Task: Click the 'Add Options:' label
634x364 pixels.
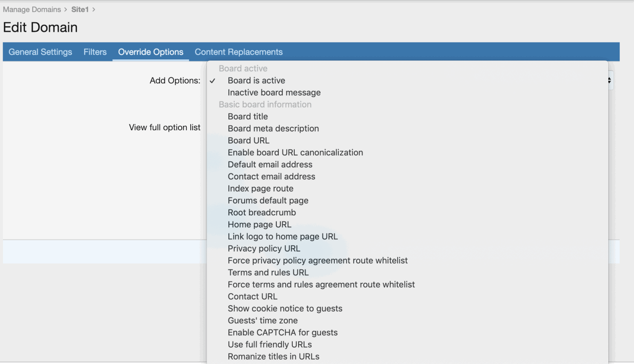Action: coord(175,81)
